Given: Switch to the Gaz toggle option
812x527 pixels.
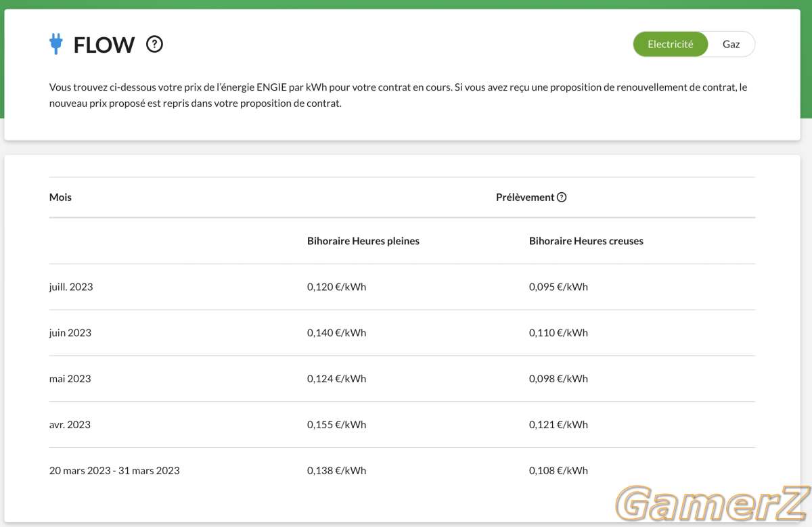Looking at the screenshot, I should [731, 44].
